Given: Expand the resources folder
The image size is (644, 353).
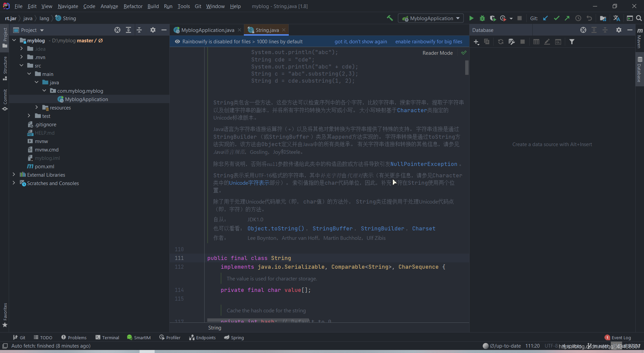Looking at the screenshot, I should pyautogui.click(x=37, y=107).
